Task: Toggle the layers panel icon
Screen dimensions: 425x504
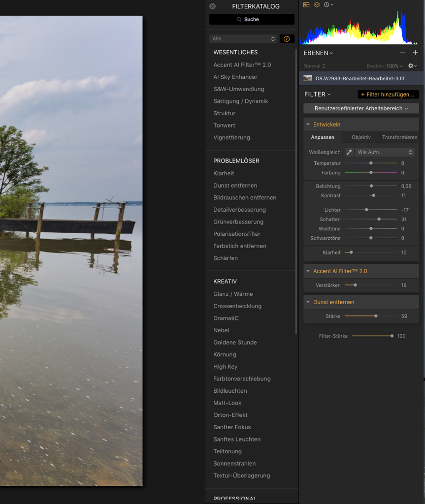Action: [x=317, y=4]
